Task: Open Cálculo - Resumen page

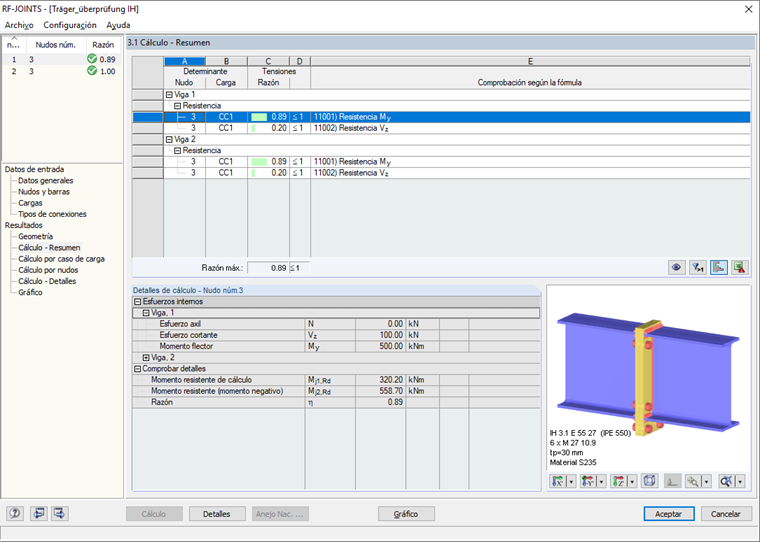Action: point(49,247)
